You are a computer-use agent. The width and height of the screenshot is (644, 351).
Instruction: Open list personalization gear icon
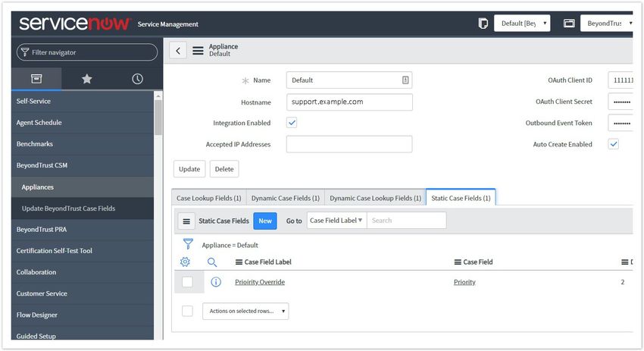[x=185, y=262]
